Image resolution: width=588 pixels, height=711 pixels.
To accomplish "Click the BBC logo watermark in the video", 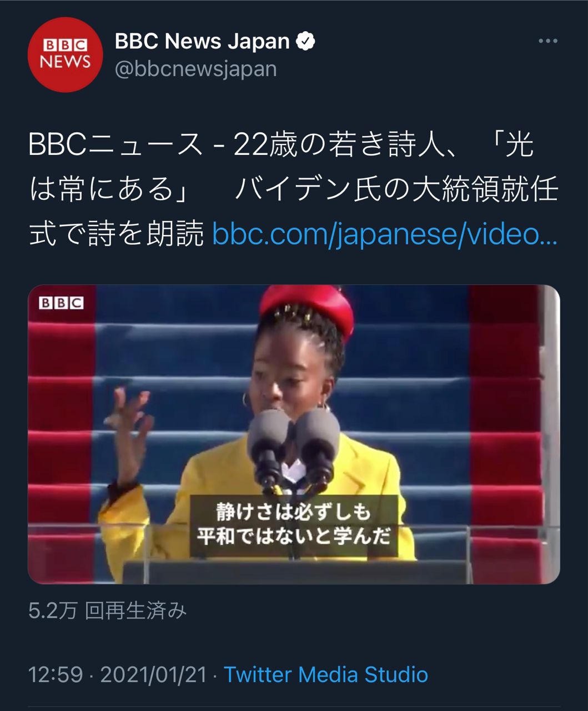I will click(61, 303).
